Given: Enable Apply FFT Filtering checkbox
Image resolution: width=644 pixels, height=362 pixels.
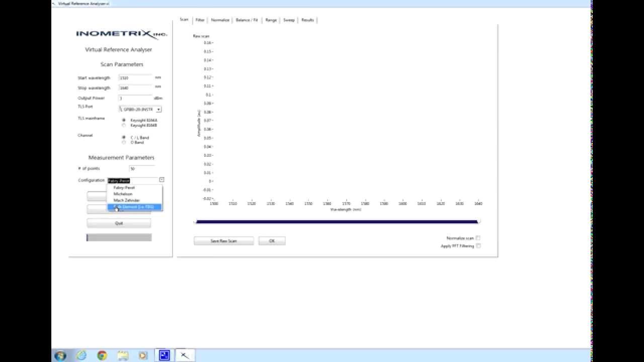Looking at the screenshot, I should (x=478, y=246).
